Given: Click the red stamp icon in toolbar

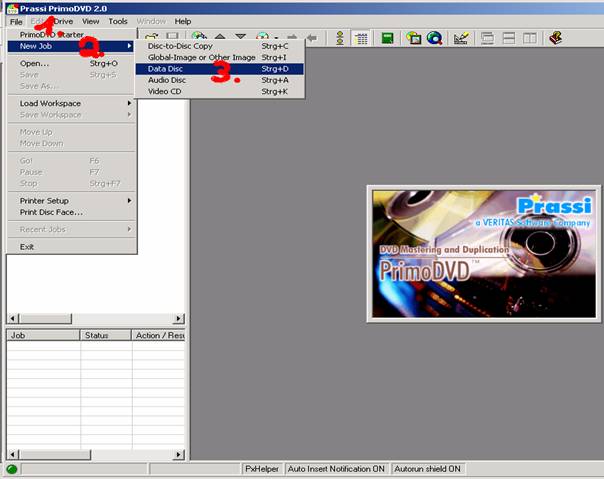Looking at the screenshot, I should (555, 38).
